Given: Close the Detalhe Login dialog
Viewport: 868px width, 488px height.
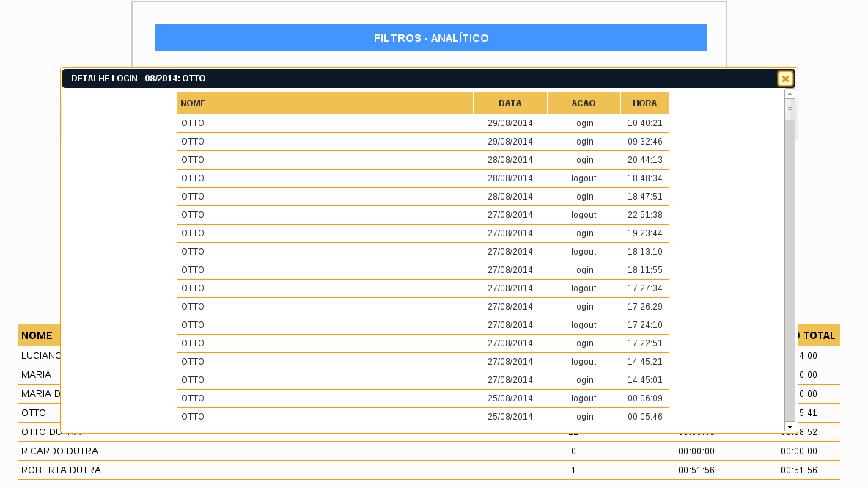Looking at the screenshot, I should [785, 79].
